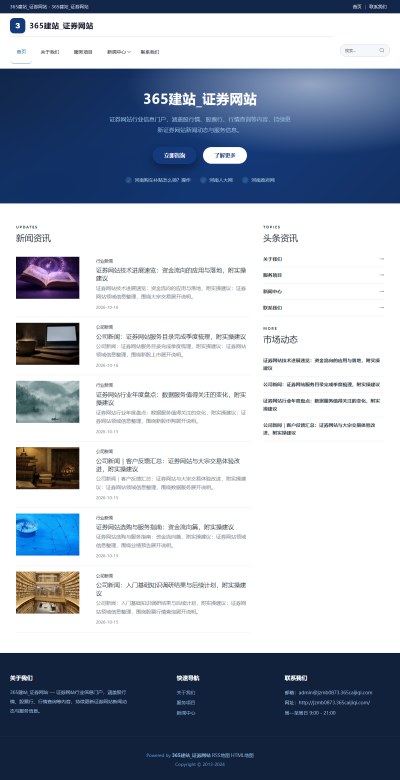This screenshot has height=780, width=400.
Task: Open the HTML地图 link in the footer
Action: click(x=242, y=755)
